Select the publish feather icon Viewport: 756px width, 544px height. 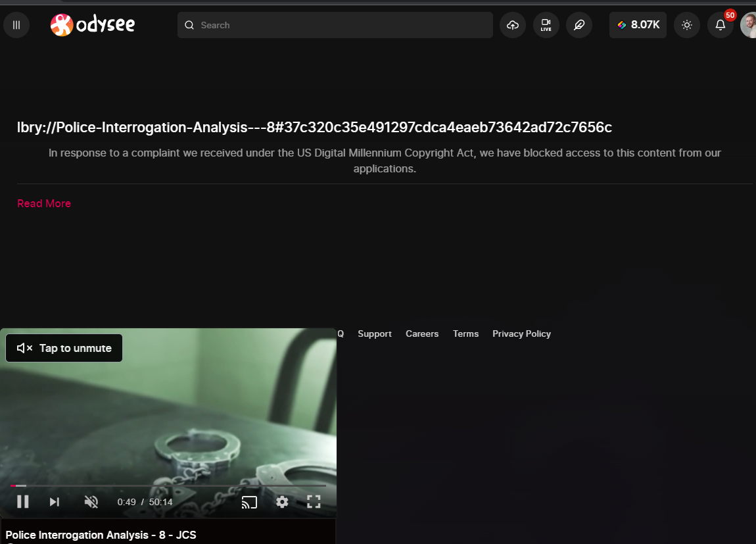pyautogui.click(x=579, y=25)
